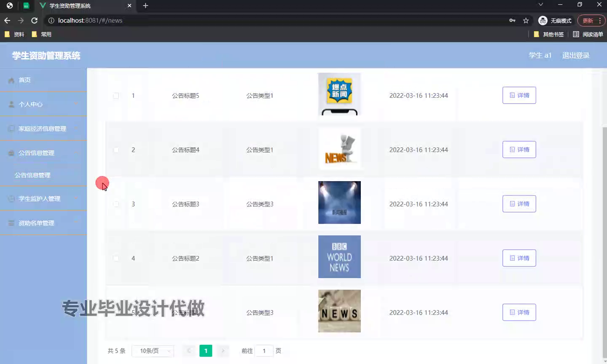Click the 公告标题4 title cell
This screenshot has height=364, width=607.
185,150
